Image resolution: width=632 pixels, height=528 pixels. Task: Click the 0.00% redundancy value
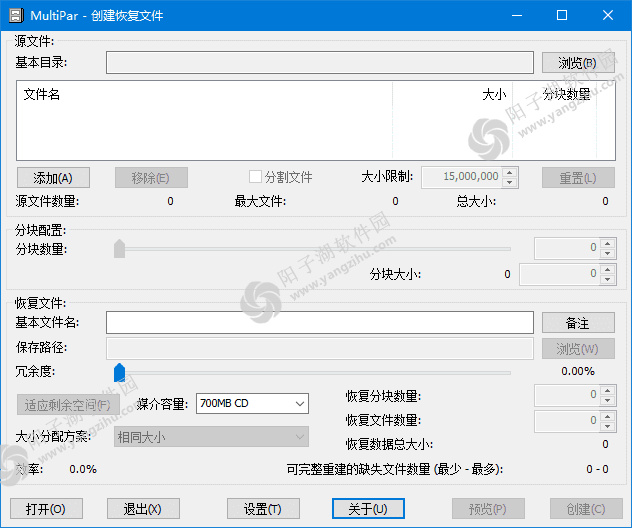578,371
